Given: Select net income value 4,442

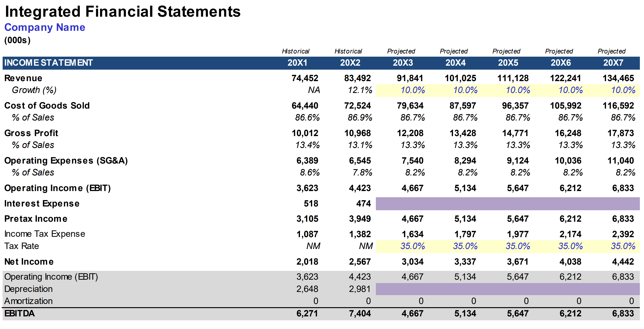Looking at the screenshot, I should click(x=623, y=262).
